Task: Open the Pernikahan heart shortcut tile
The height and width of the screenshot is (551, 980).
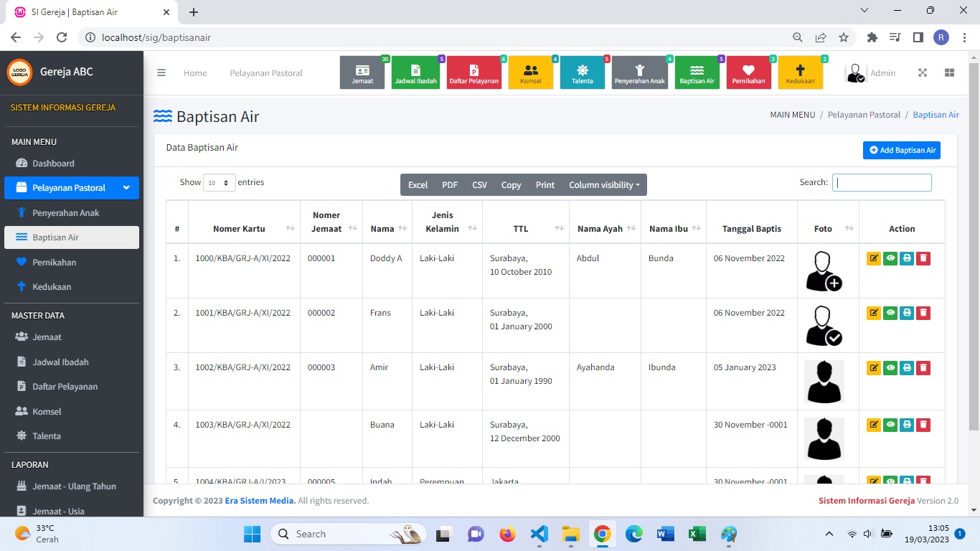Action: point(748,72)
